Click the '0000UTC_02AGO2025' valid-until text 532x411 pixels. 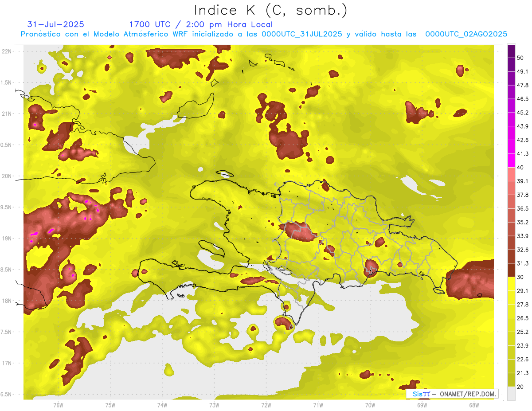pyautogui.click(x=466, y=34)
